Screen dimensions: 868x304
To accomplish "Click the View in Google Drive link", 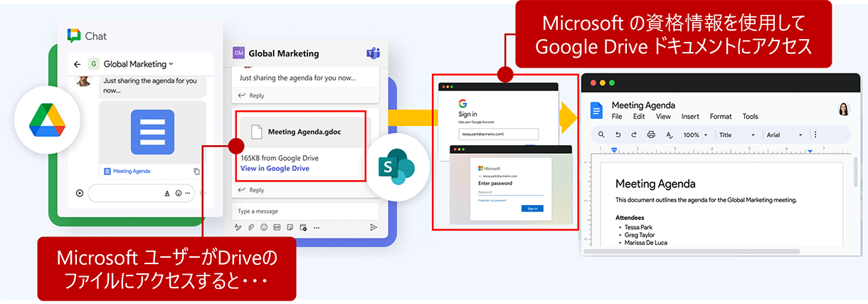I will tap(275, 168).
